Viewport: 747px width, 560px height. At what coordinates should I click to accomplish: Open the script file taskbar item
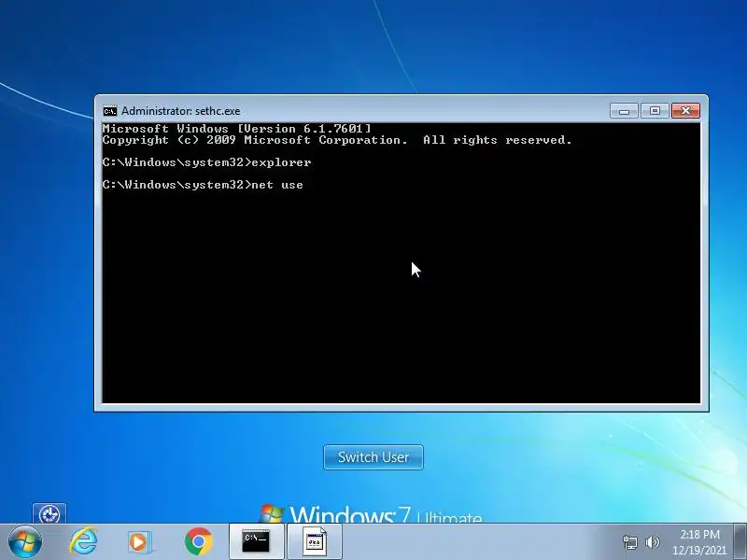point(315,541)
